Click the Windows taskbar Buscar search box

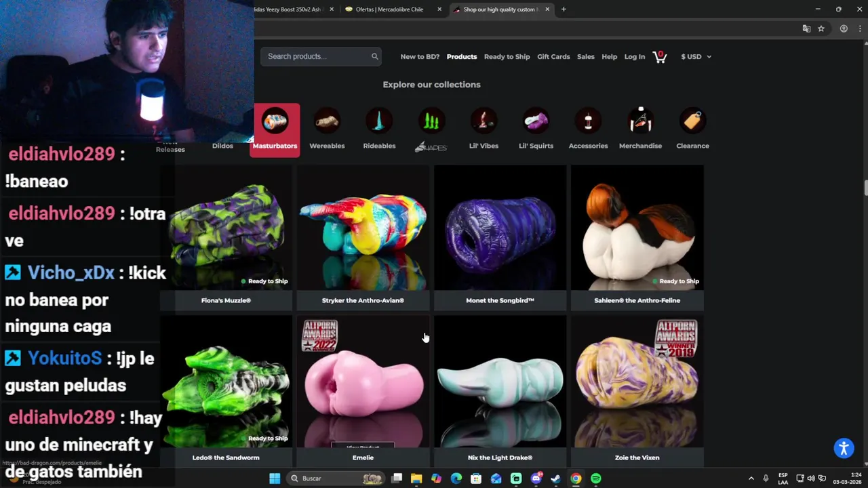point(336,479)
